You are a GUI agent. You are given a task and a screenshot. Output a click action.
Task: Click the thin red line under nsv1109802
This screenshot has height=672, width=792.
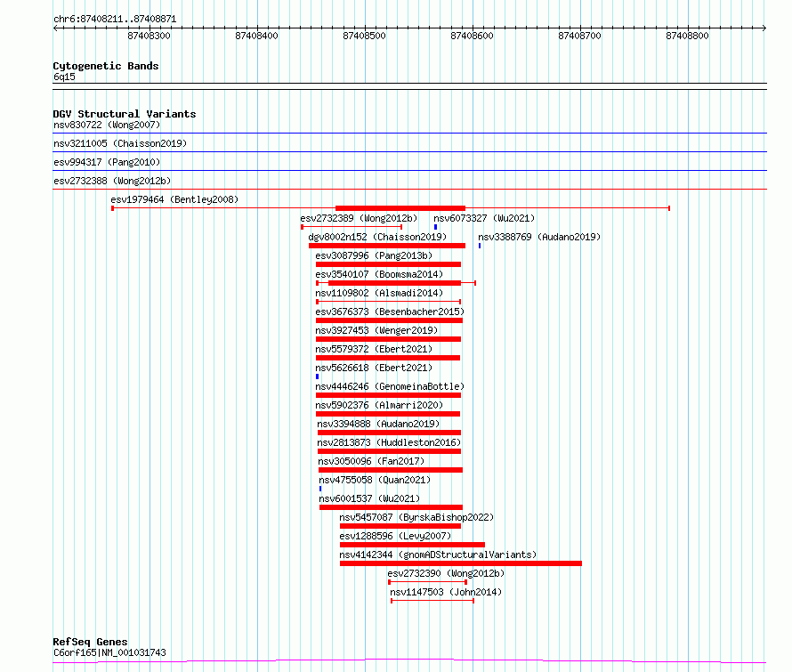click(x=388, y=302)
